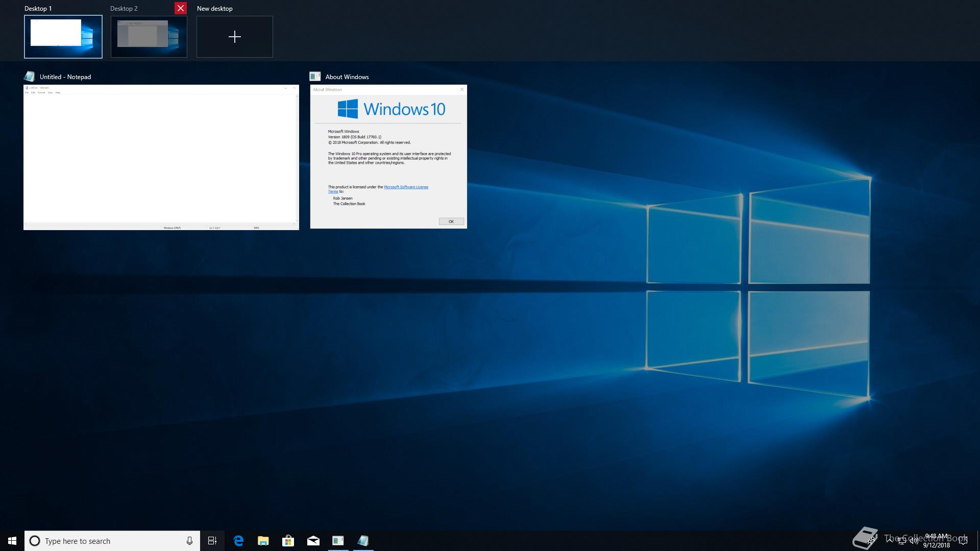The width and height of the screenshot is (980, 551).
Task: Switch to the Desktop 1 thumbnail
Action: tap(63, 37)
